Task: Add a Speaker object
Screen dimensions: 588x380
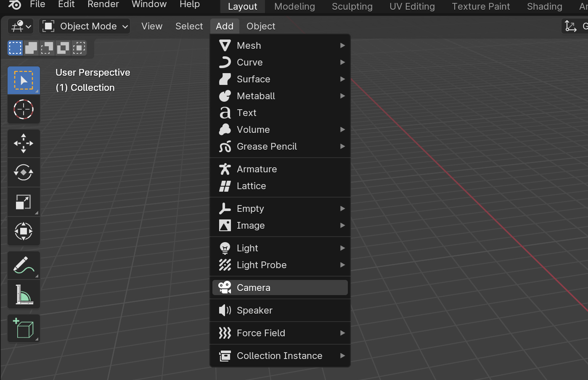Action: [280, 310]
